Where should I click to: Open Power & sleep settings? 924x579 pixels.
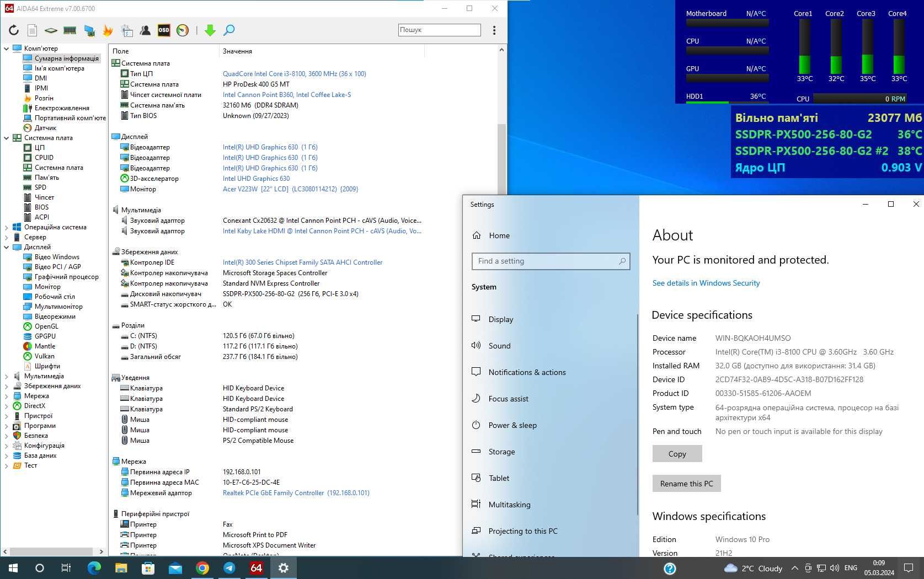tap(512, 425)
